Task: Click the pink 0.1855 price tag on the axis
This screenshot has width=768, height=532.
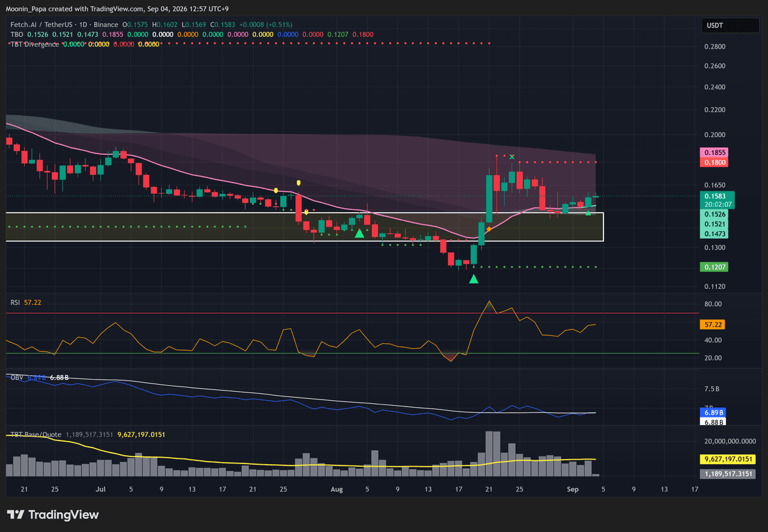Action: pyautogui.click(x=714, y=153)
